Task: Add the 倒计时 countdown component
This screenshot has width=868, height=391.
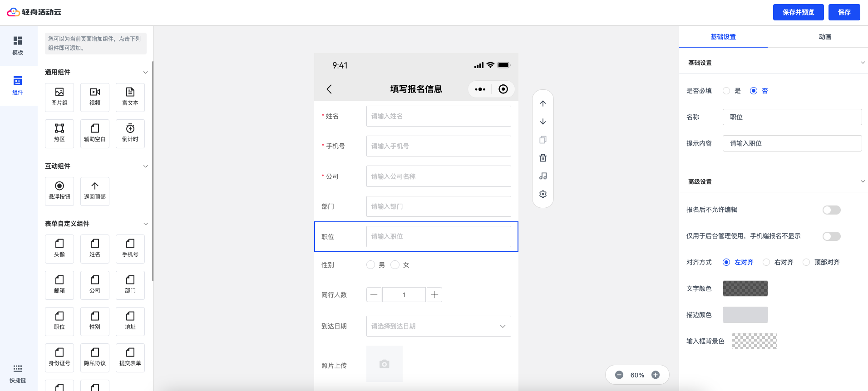Action: [x=130, y=133]
